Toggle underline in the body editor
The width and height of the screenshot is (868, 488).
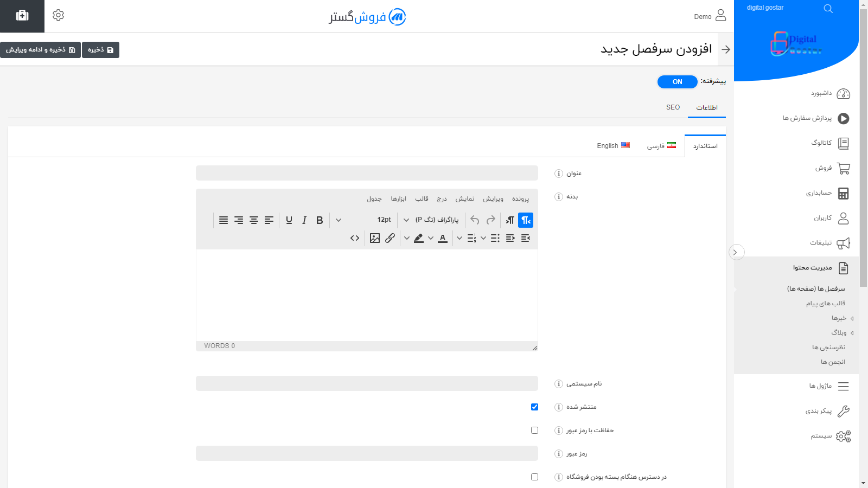pos(289,220)
